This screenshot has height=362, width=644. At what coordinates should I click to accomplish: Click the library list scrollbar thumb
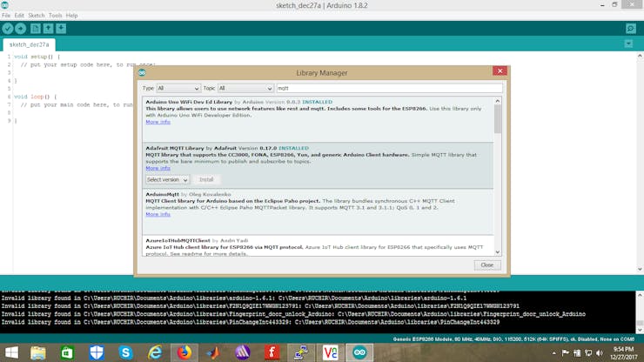[498, 118]
